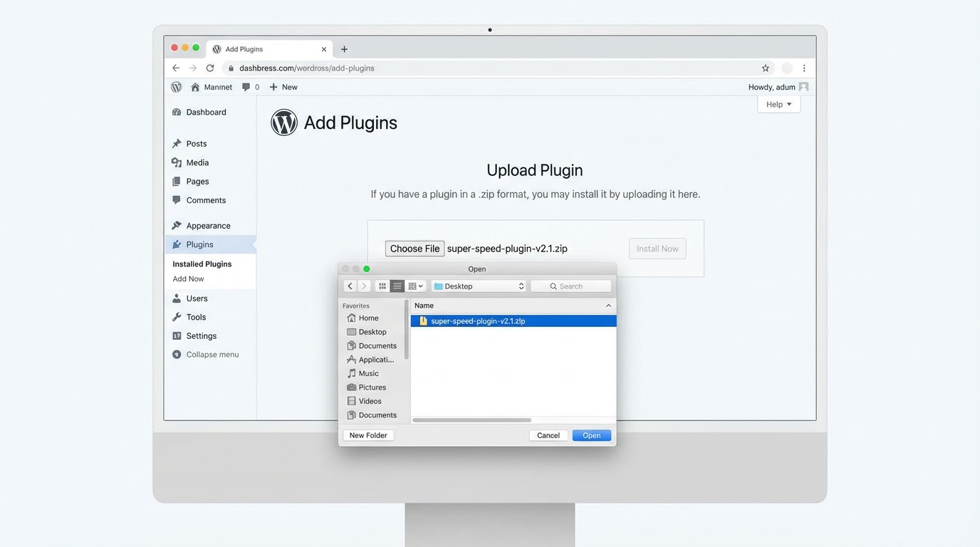
Task: Open the Help panel expander
Action: pyautogui.click(x=778, y=104)
